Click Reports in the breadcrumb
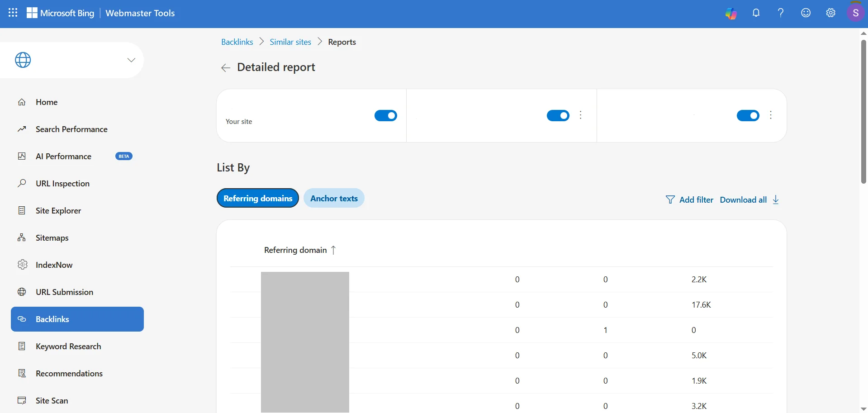Screen dimensions: 868x413 [x=342, y=42]
